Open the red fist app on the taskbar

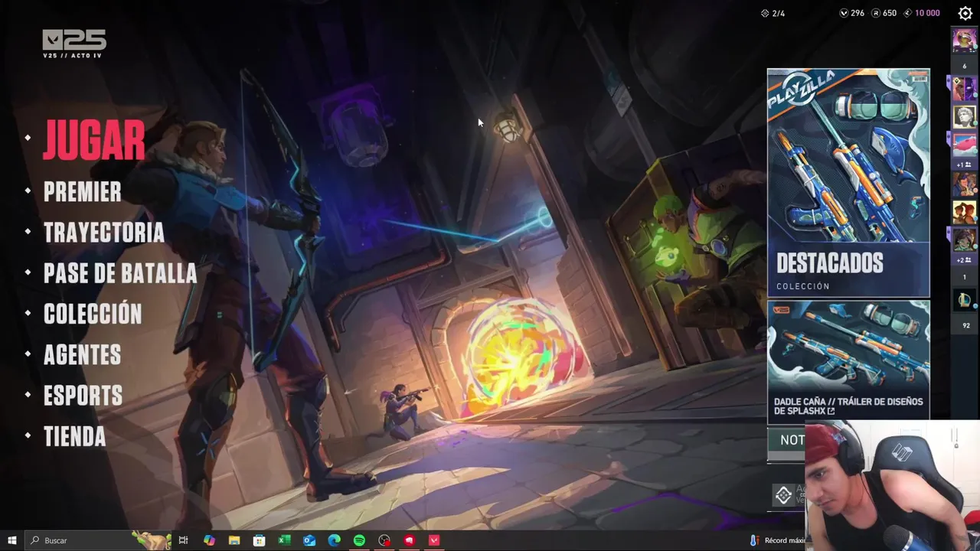pyautogui.click(x=410, y=540)
